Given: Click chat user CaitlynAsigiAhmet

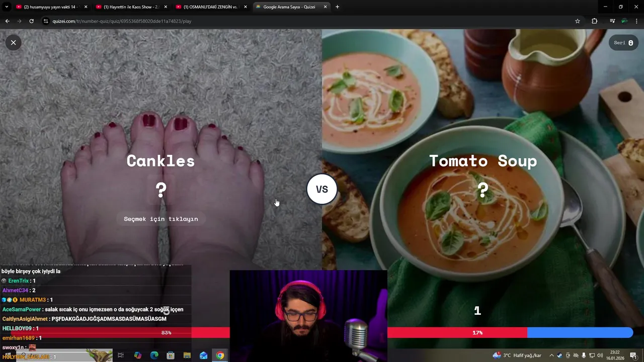Looking at the screenshot, I should (25, 319).
